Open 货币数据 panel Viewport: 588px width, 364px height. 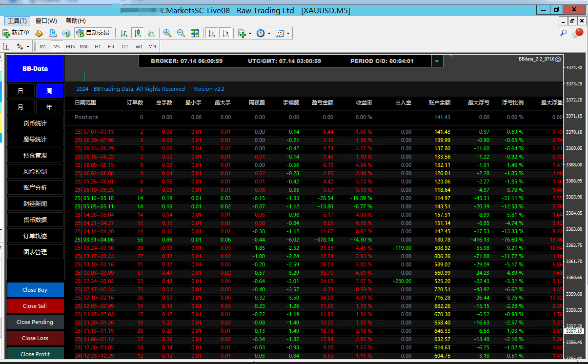(x=35, y=220)
